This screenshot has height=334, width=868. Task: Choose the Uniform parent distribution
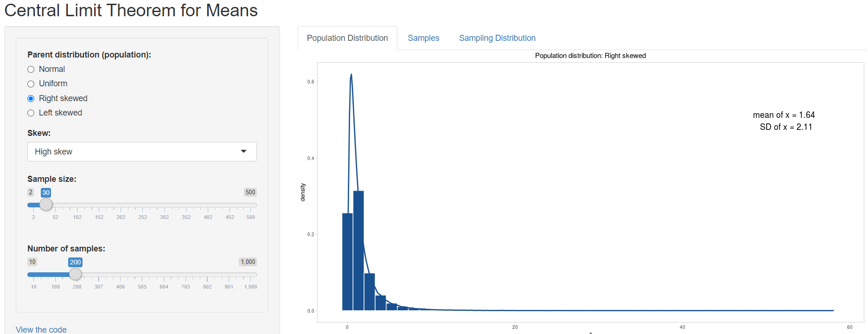tap(31, 84)
